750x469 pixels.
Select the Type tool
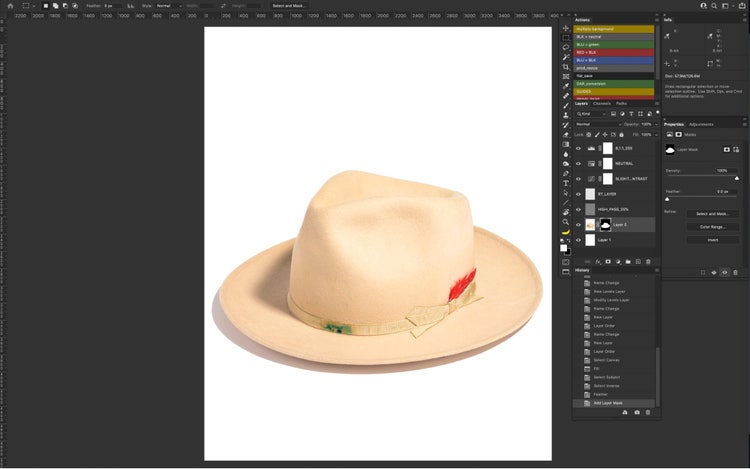(566, 183)
